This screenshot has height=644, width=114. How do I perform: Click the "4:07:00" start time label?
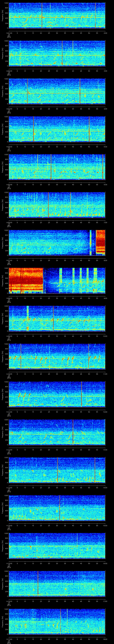pyautogui.click(x=9, y=260)
